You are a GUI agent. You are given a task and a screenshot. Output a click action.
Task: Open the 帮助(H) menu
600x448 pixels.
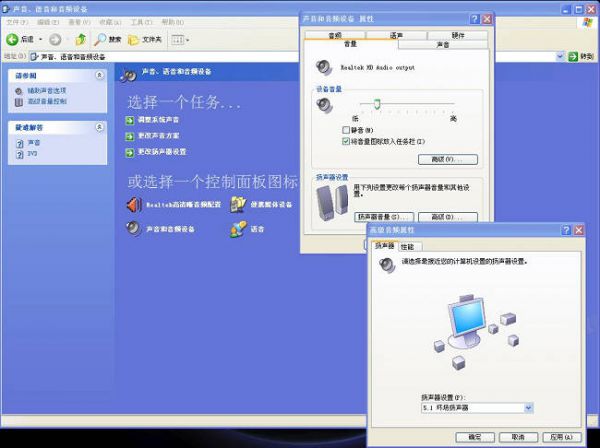173,22
